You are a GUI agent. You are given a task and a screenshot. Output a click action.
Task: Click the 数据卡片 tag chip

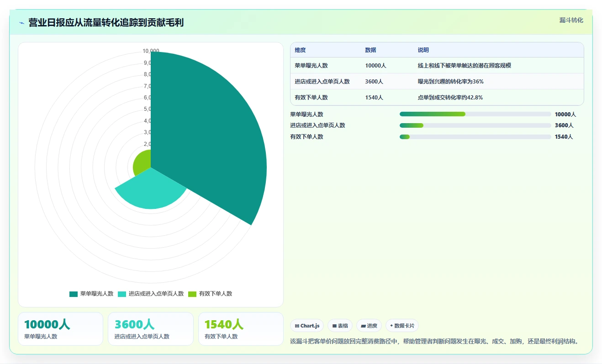402,326
